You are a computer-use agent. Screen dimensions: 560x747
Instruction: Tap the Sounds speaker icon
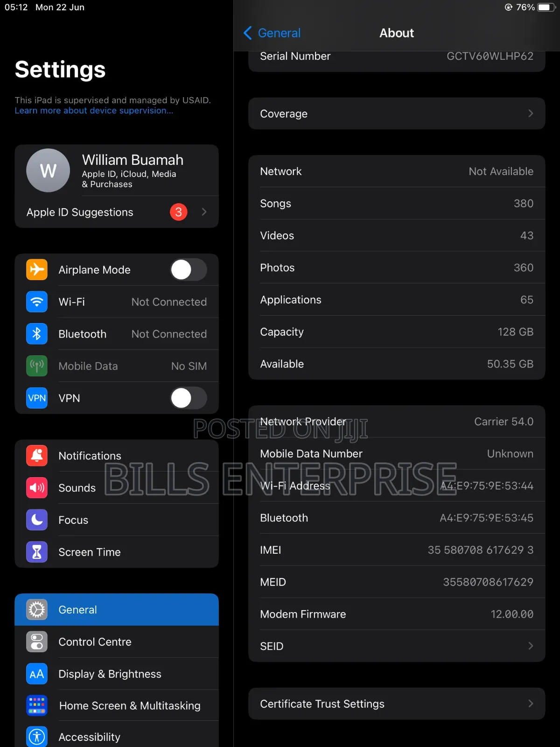pyautogui.click(x=37, y=488)
